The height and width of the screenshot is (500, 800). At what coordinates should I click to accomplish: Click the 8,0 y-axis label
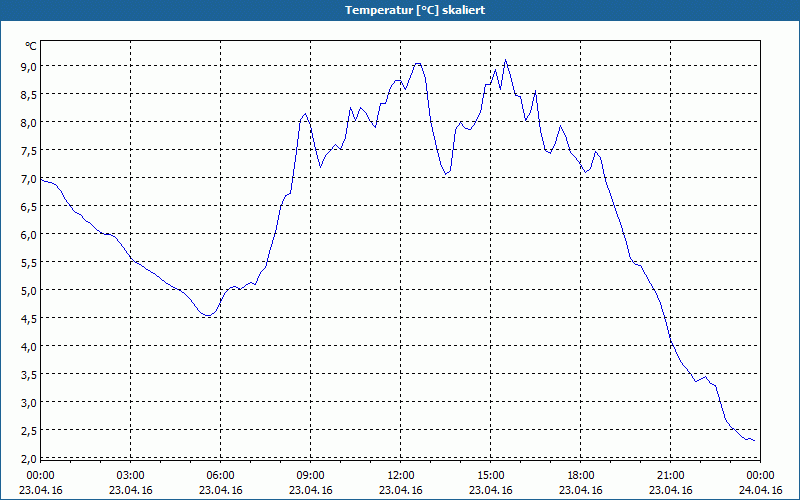[29, 122]
